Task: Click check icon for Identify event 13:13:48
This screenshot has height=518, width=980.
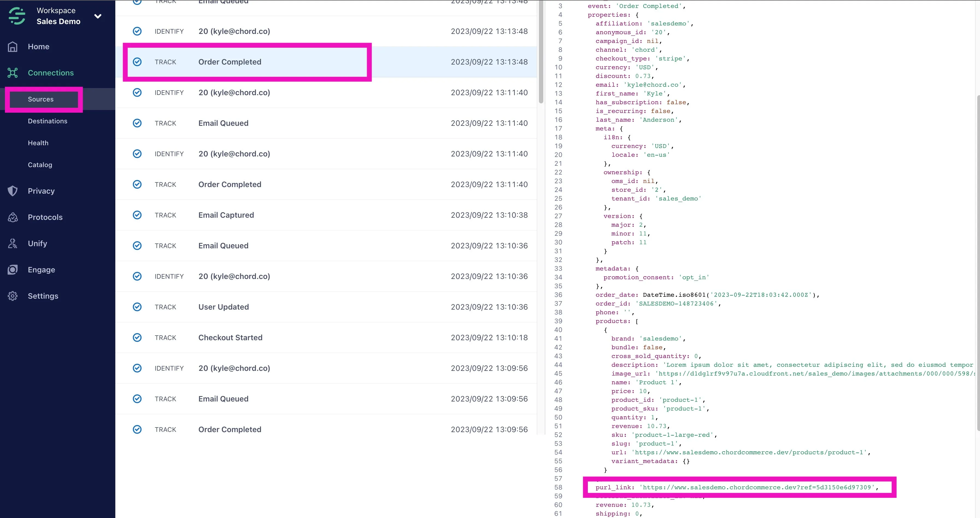Action: point(137,31)
